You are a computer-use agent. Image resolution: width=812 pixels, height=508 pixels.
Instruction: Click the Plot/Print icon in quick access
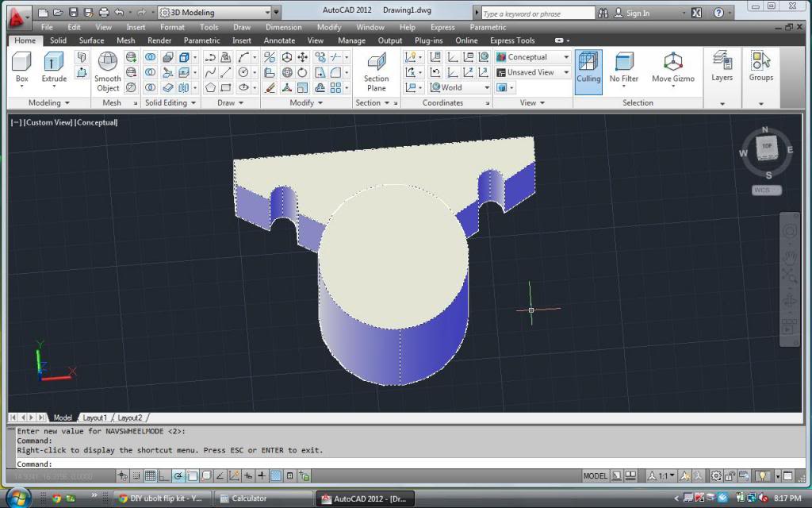(x=104, y=13)
